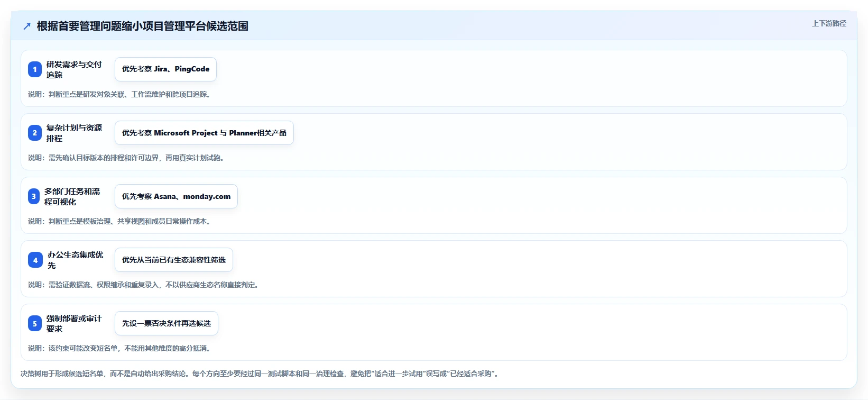
Task: Click the note about 模板治理、共享视图和成员日常操作成本
Action: pos(121,221)
